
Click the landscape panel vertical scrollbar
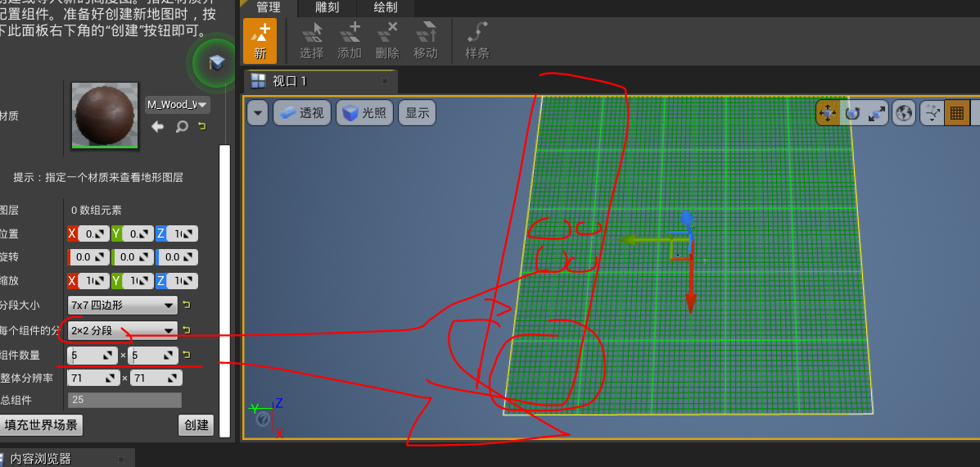(224, 291)
